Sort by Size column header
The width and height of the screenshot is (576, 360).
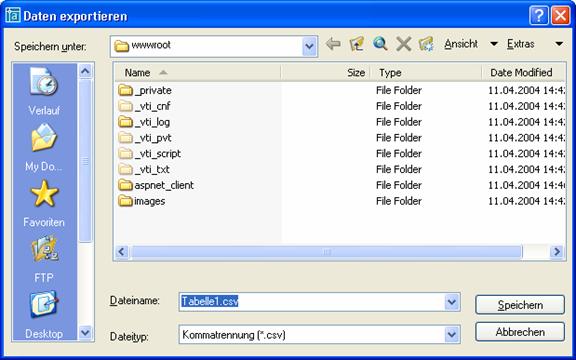coord(325,72)
